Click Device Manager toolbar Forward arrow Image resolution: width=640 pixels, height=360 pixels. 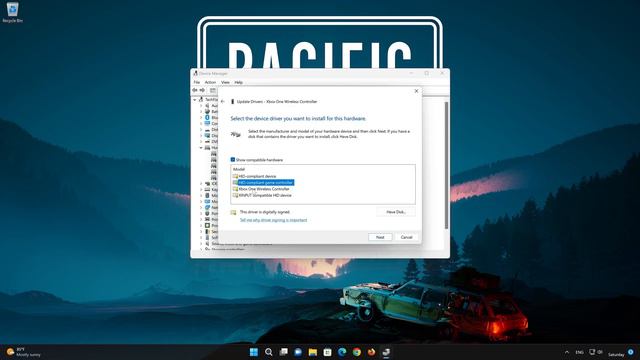pos(202,90)
